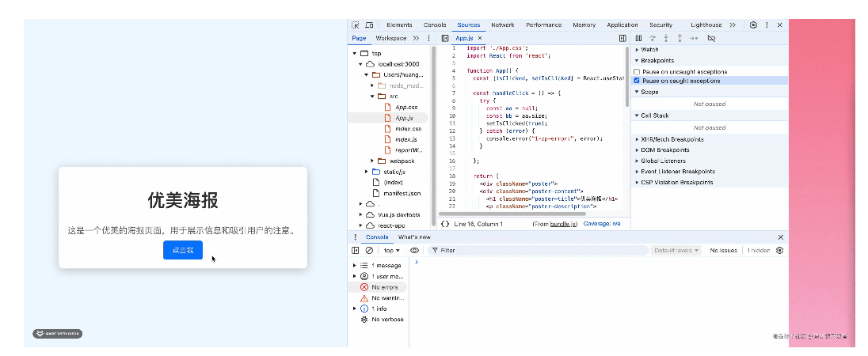Switch to the Workspace navigator tab

(x=390, y=38)
